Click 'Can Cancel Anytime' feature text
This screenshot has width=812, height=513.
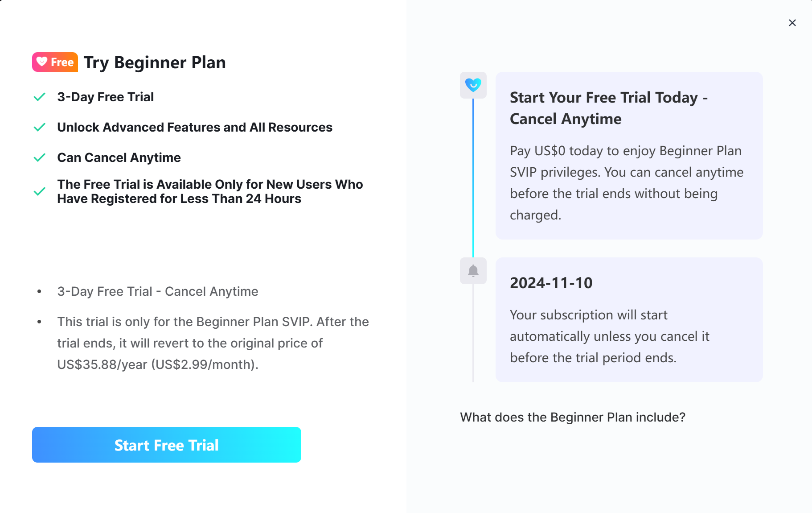(119, 157)
